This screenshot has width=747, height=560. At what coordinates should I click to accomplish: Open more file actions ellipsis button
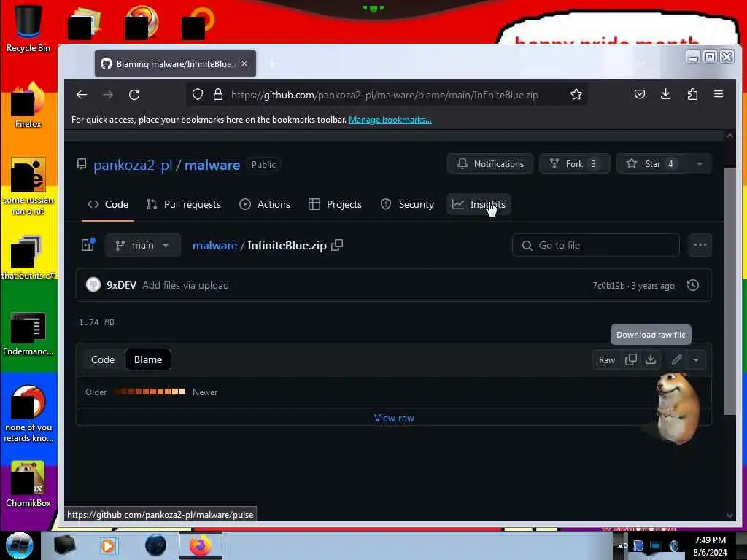click(700, 245)
